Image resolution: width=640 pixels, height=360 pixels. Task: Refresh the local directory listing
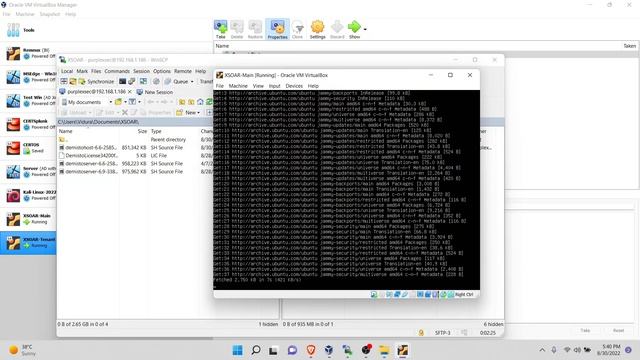209,102
